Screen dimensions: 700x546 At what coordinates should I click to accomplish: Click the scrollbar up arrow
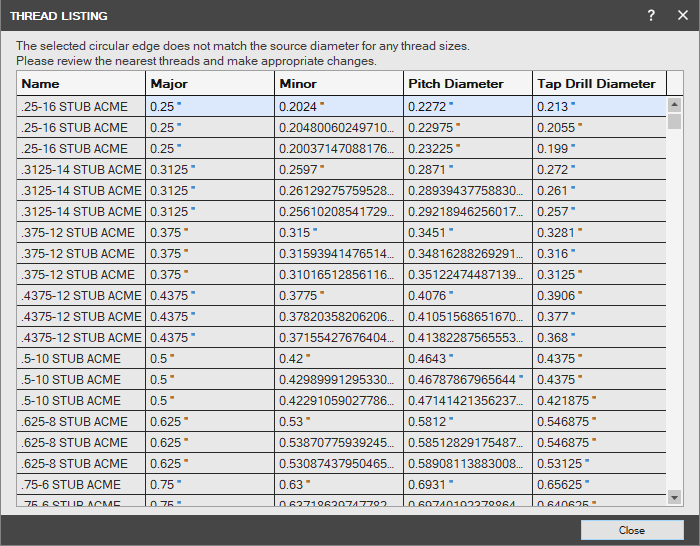pyautogui.click(x=674, y=105)
